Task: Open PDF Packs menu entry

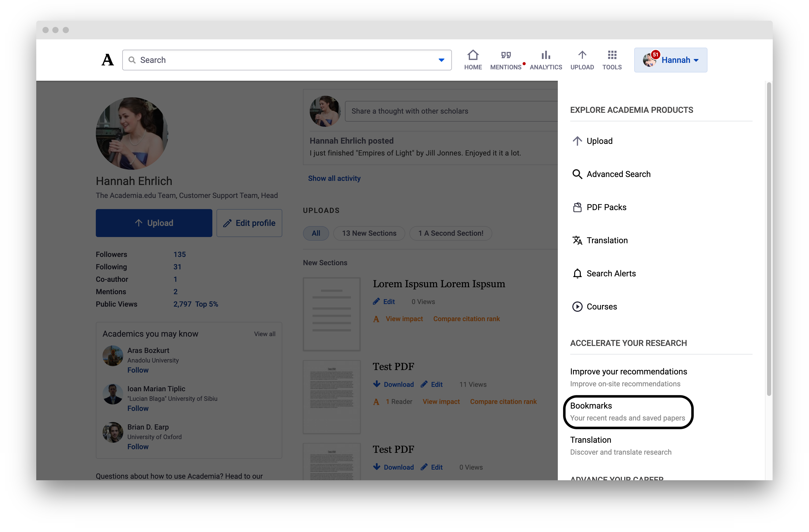Action: point(606,207)
